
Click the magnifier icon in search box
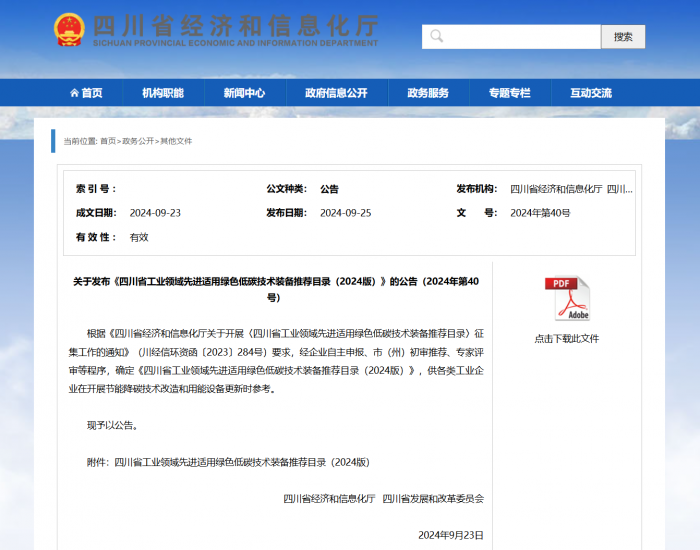pos(437,36)
